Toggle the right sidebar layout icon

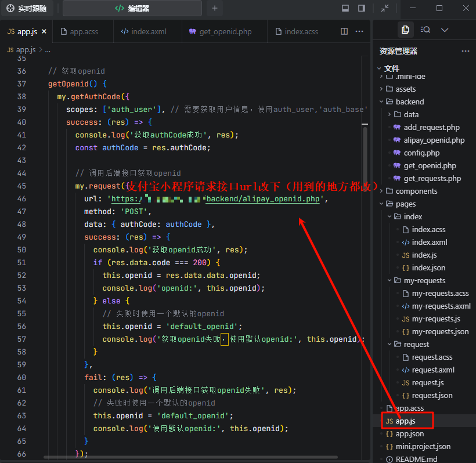coord(362,8)
